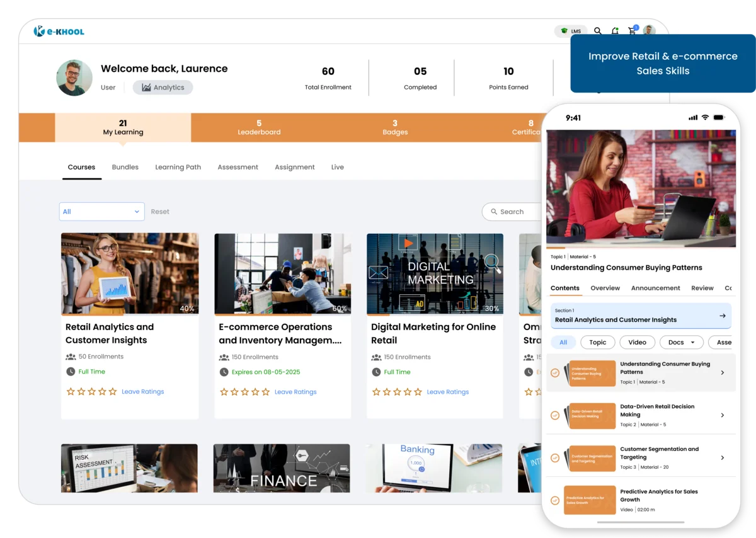Expand Understanding Consumer Buying Patterns chevron

[x=723, y=372]
